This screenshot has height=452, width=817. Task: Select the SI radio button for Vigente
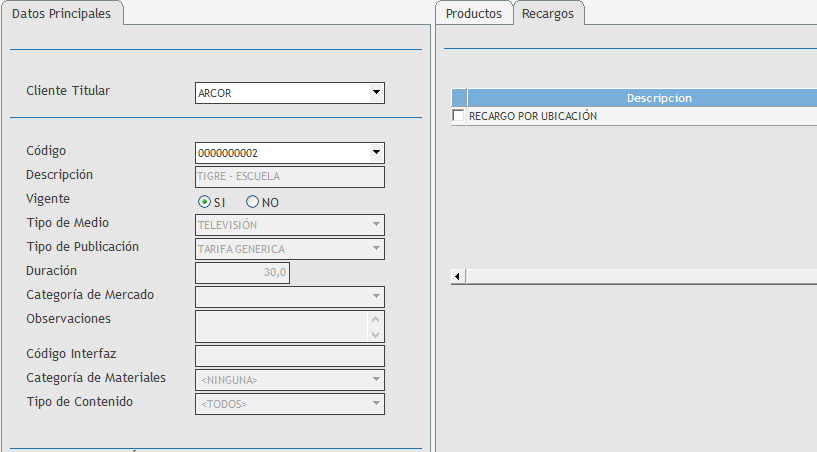(x=205, y=201)
